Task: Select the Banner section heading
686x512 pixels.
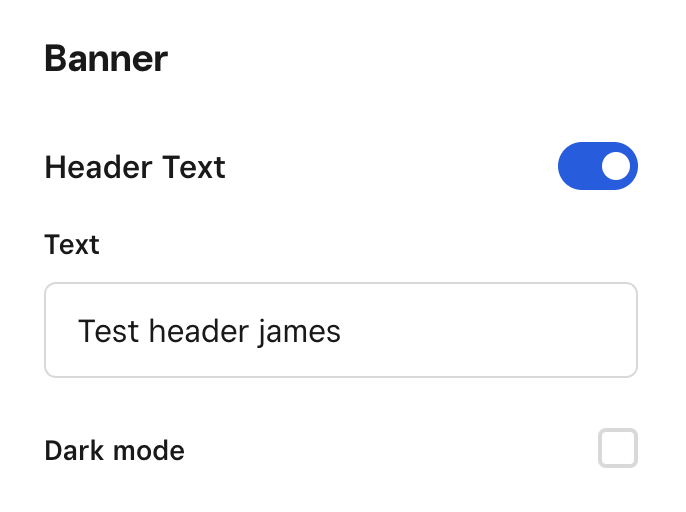Action: (x=106, y=58)
